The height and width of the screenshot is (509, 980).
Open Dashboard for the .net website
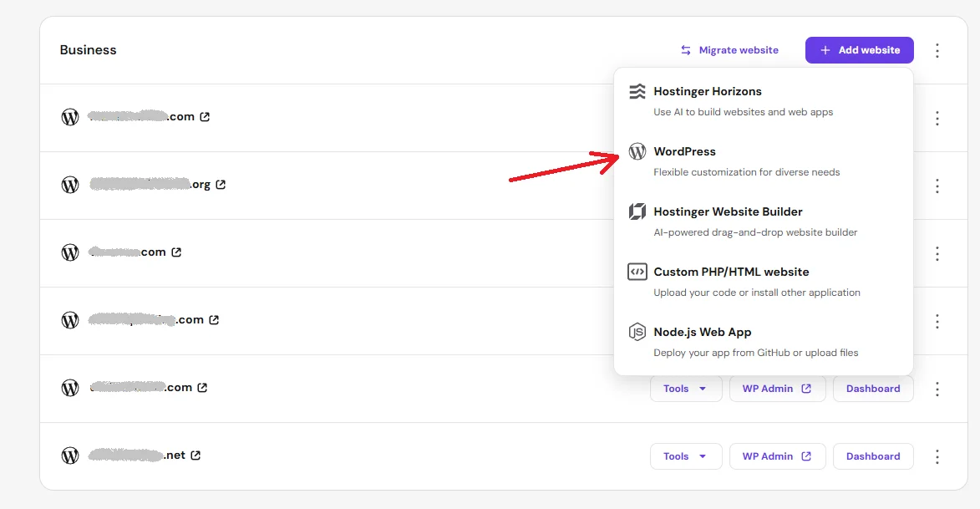pos(873,456)
